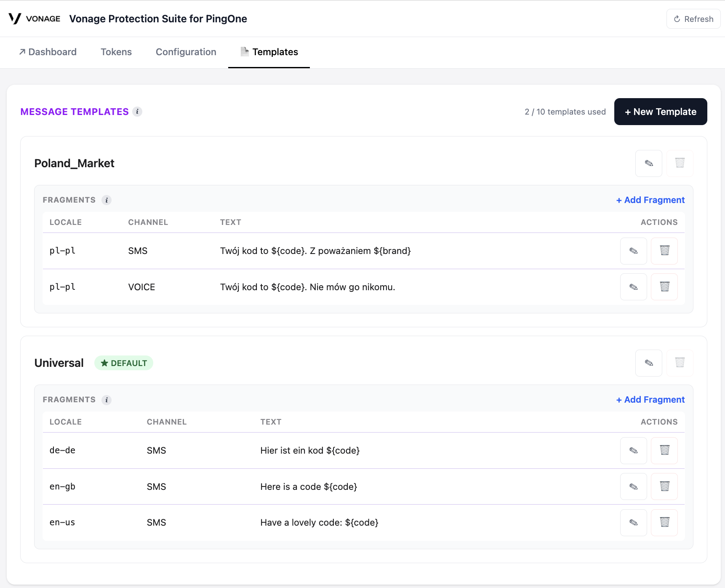Delete the Universal template trash icon
Viewport: 725px width, 588px height.
pos(680,363)
